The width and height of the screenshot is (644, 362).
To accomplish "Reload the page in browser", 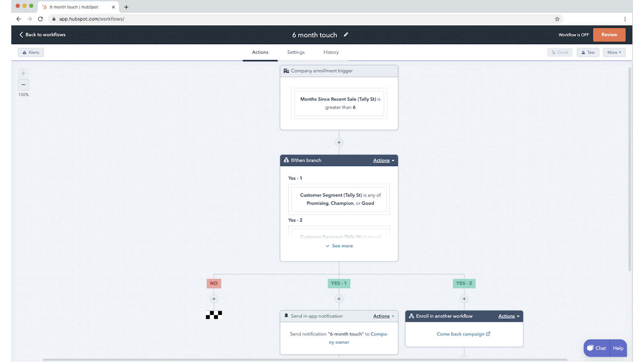I will pyautogui.click(x=40, y=19).
